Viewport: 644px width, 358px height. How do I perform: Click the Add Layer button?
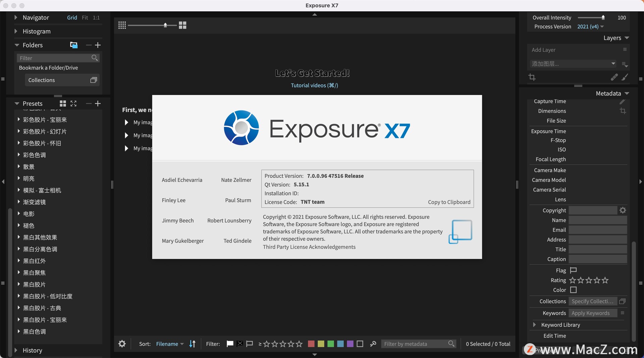pos(543,50)
